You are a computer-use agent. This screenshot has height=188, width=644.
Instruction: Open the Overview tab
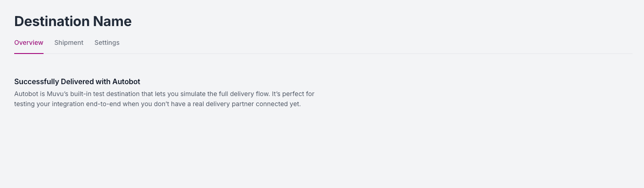(29, 43)
